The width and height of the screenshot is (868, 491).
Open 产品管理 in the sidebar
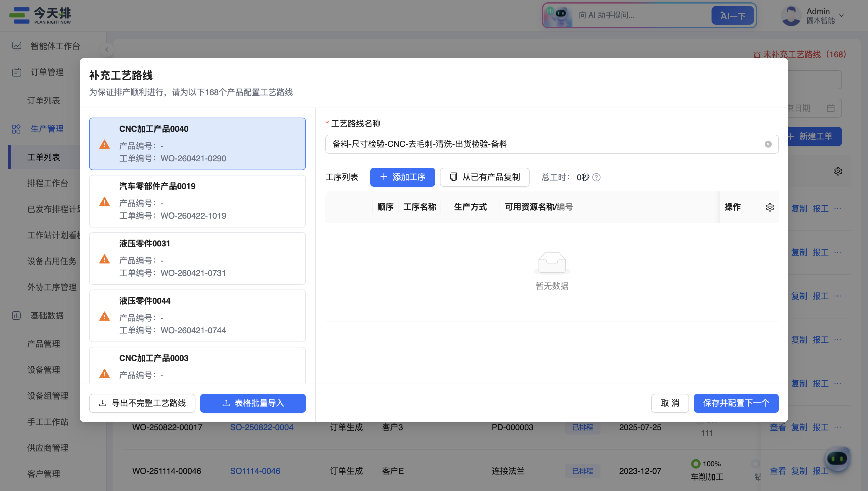(43, 343)
